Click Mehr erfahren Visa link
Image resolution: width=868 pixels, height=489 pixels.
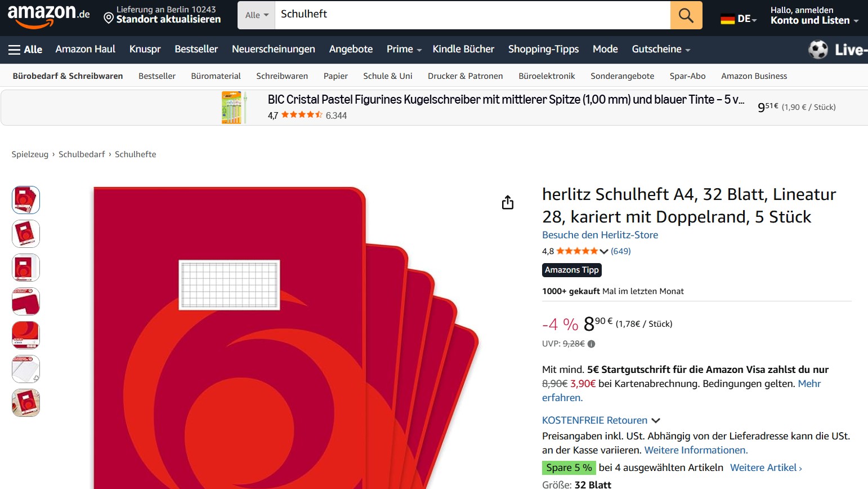[x=809, y=384]
